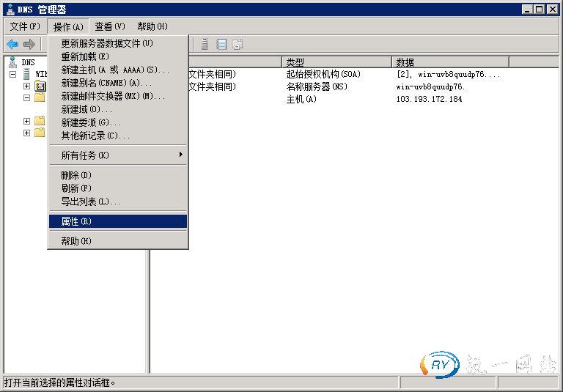563x392 pixels.
Task: Choose 其他新记录(C)... menu entry
Action: (118, 136)
